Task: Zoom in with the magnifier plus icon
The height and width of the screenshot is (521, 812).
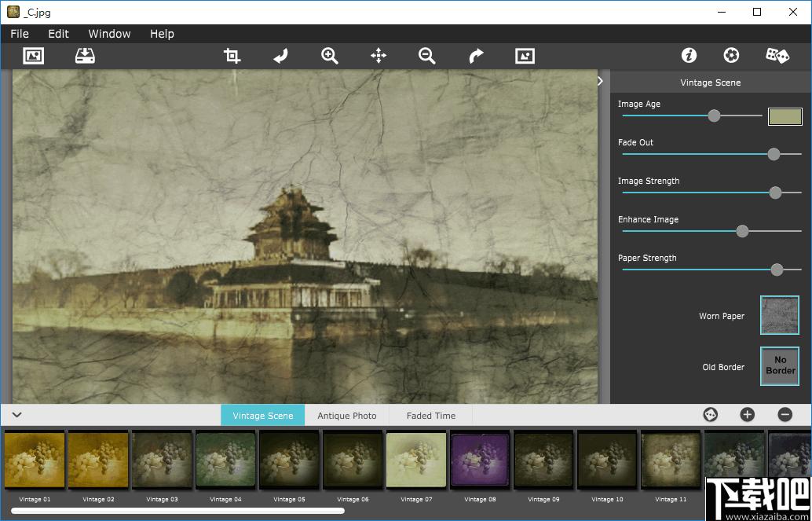Action: coord(330,56)
